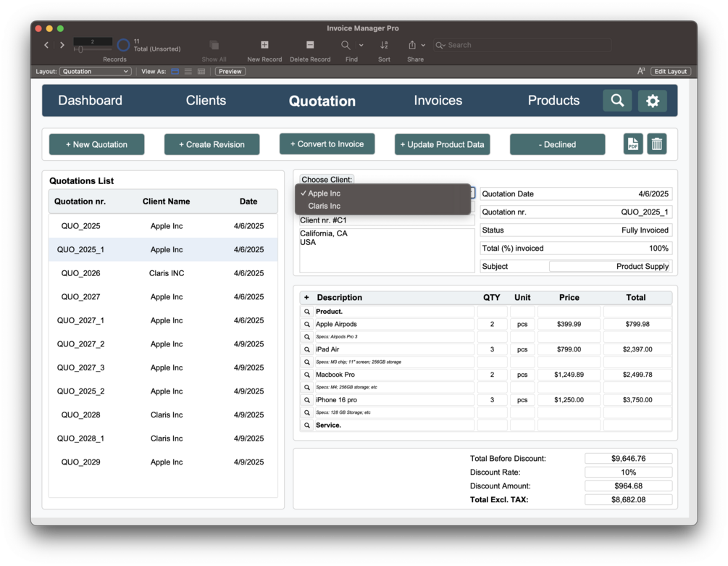The height and width of the screenshot is (566, 728).
Task: Click + Convert to Invoice button
Action: [327, 144]
